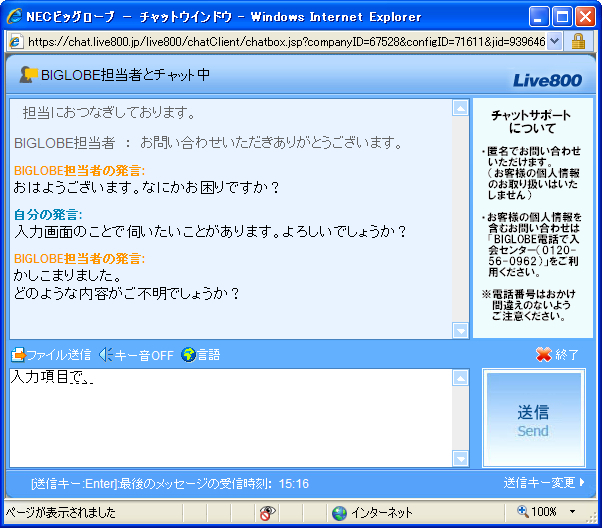Click the resize grip in status bar corner
The width and height of the screenshot is (602, 528).
tap(591, 517)
